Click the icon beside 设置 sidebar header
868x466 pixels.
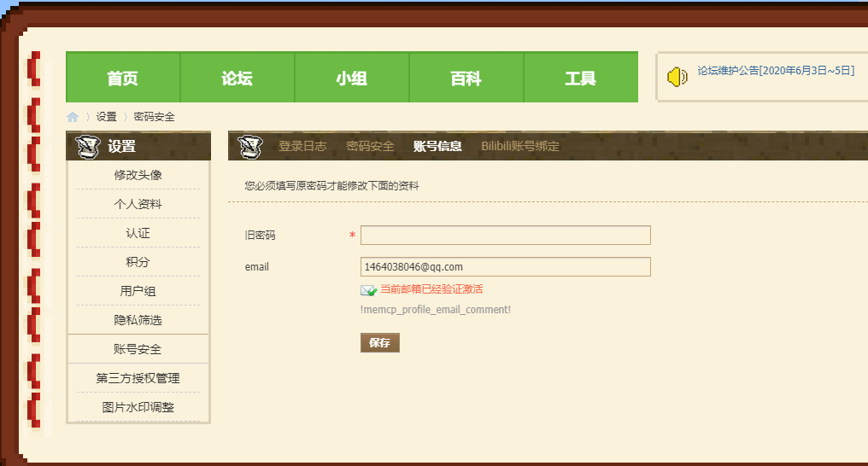(x=87, y=147)
